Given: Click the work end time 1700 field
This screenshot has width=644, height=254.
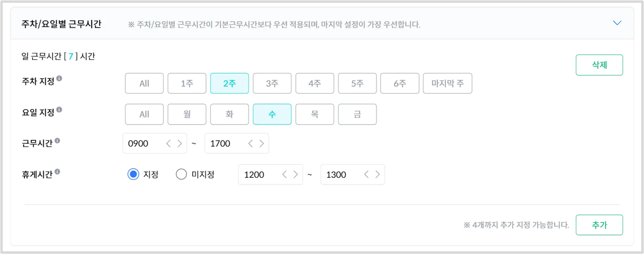Looking at the screenshot, I should point(224,144).
